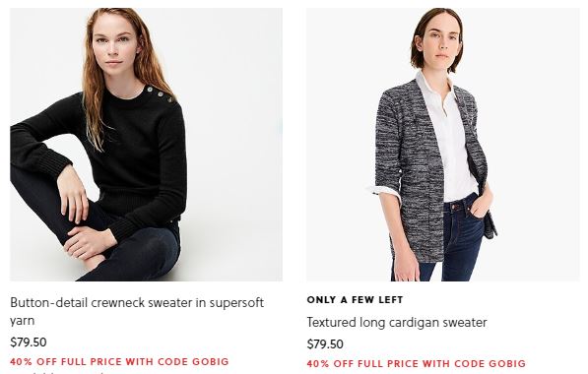Click the word yarn in the sweater title
The height and width of the screenshot is (374, 588).
click(x=23, y=321)
